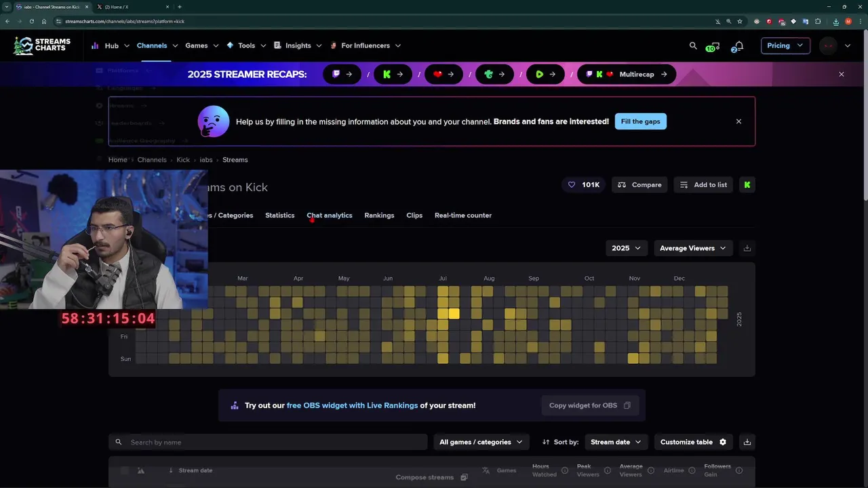Image resolution: width=868 pixels, height=488 pixels.
Task: Toggle the select-all checkbox in table header
Action: click(124, 470)
